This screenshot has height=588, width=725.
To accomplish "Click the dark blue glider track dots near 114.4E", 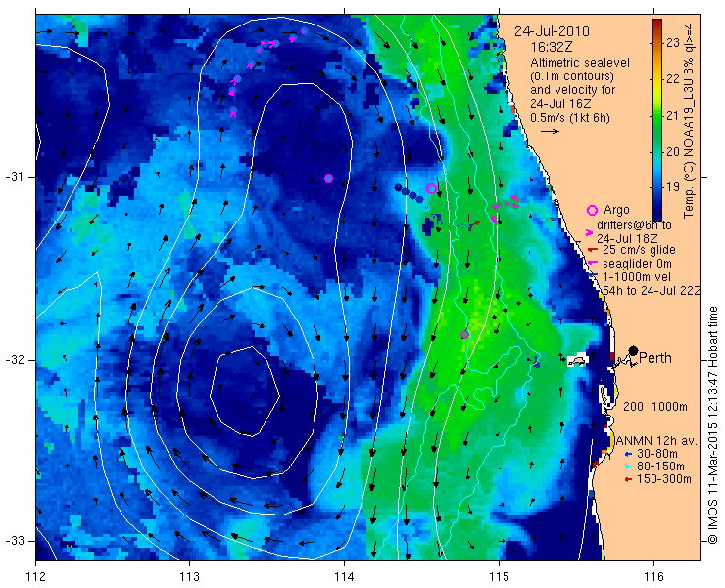I will [409, 193].
